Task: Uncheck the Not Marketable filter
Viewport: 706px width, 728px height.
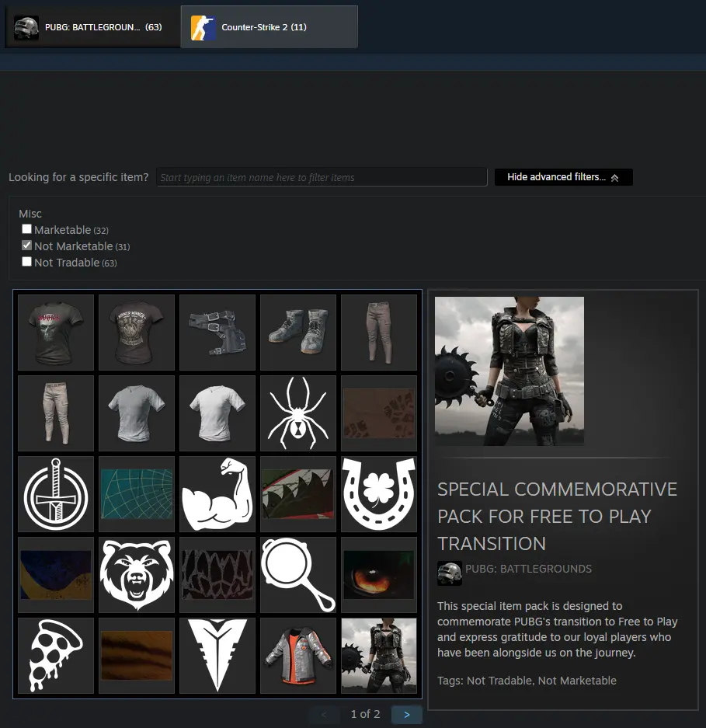Action: point(27,246)
